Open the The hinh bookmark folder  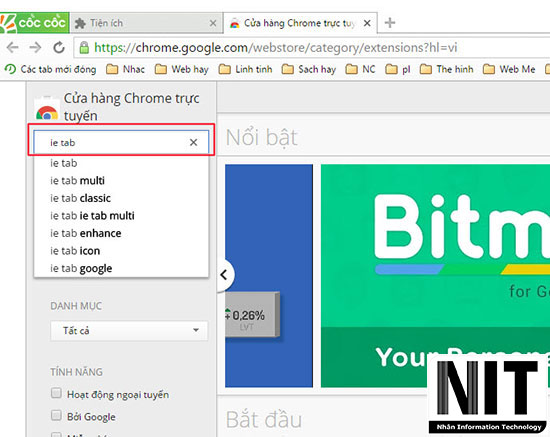[447, 69]
